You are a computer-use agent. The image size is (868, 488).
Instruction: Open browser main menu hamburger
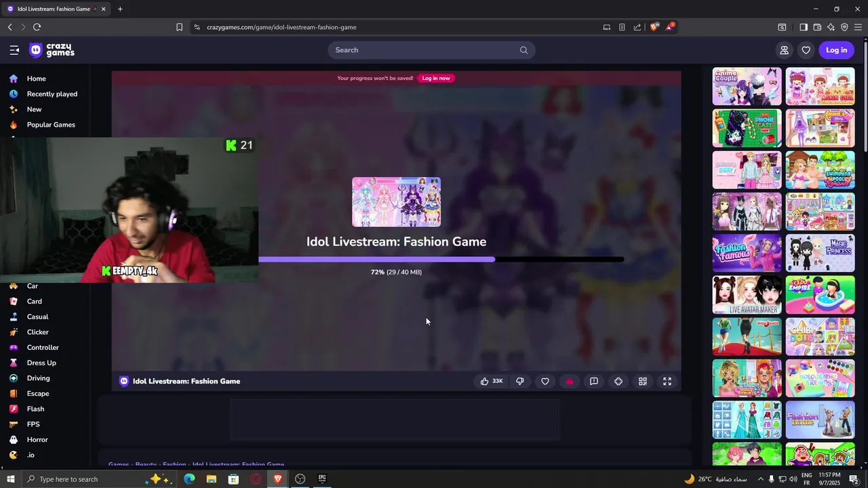pos(858,27)
